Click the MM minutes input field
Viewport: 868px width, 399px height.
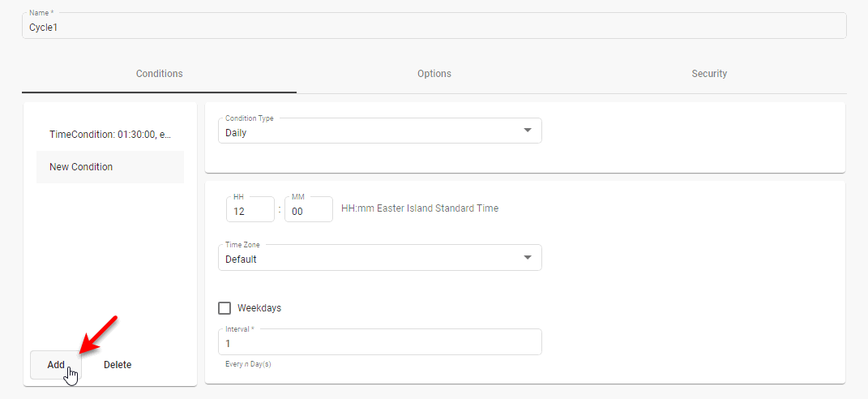[x=308, y=210]
